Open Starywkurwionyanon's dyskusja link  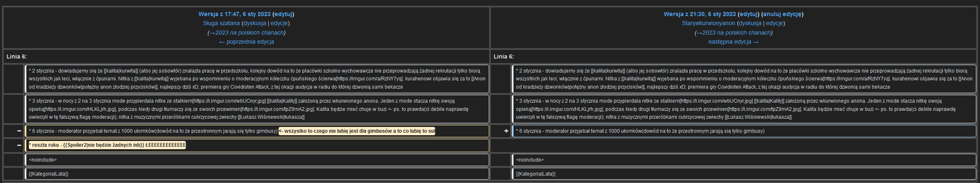750,23
